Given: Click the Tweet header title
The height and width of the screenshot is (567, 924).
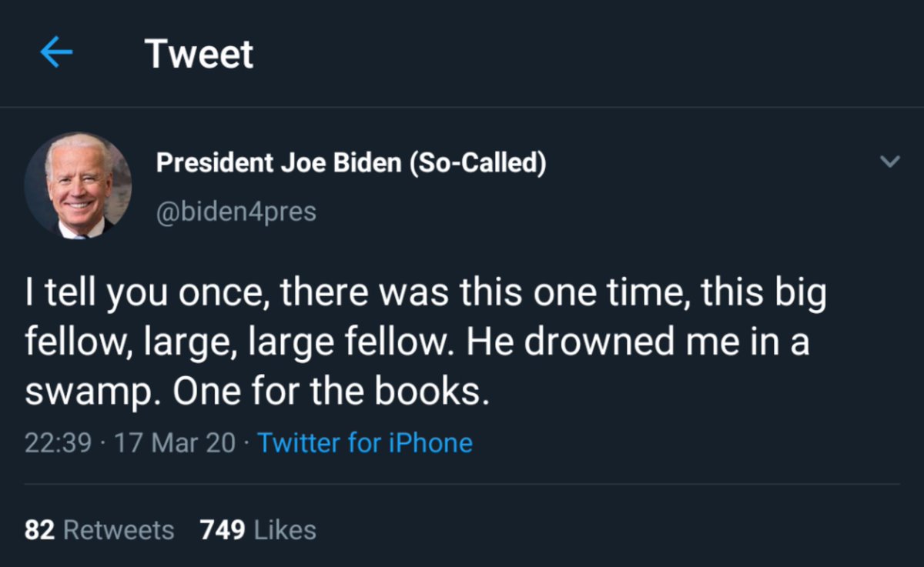Looking at the screenshot, I should click(199, 54).
